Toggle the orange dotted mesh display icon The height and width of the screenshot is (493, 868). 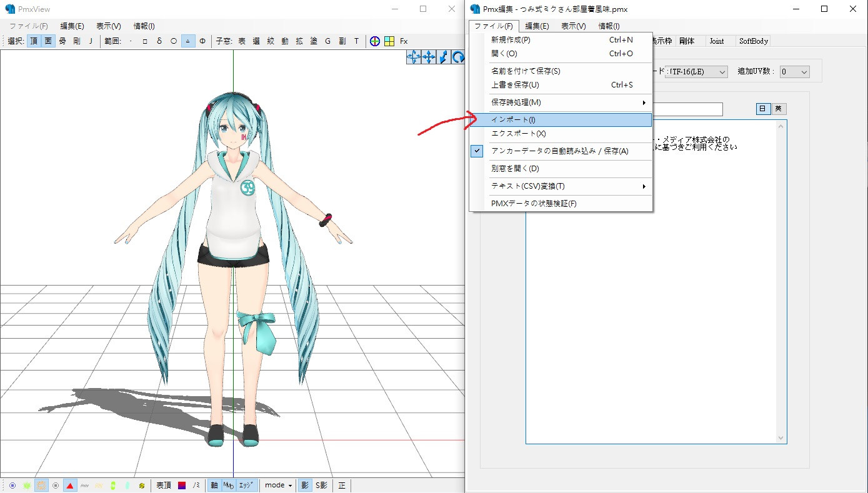point(41,485)
